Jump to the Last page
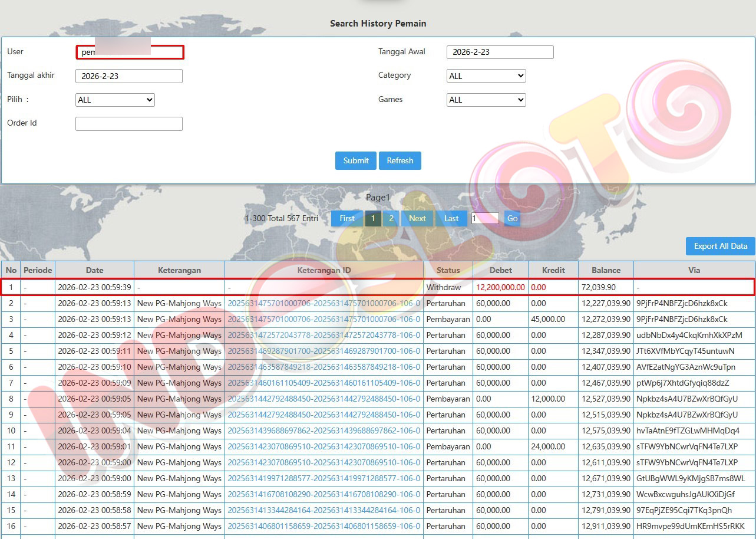 451,218
